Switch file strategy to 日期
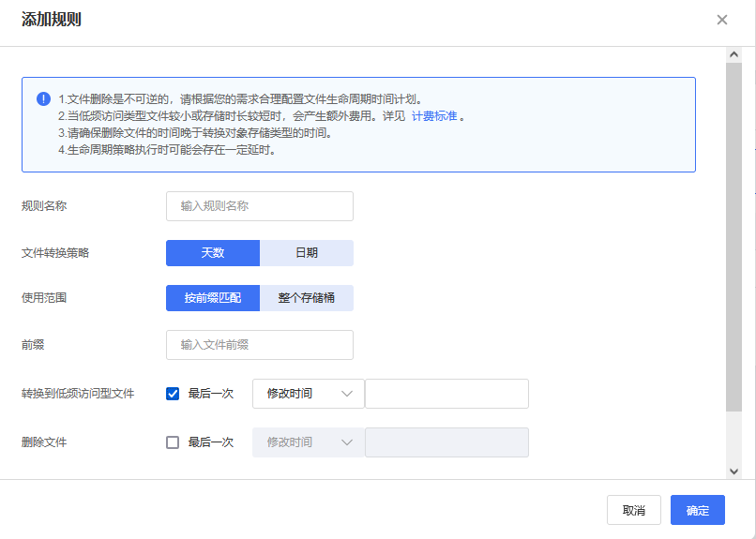 coord(307,253)
